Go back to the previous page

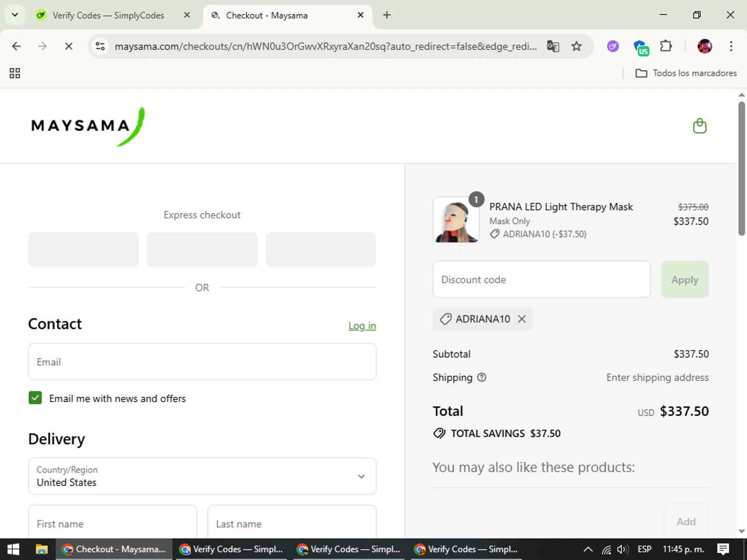click(x=16, y=46)
